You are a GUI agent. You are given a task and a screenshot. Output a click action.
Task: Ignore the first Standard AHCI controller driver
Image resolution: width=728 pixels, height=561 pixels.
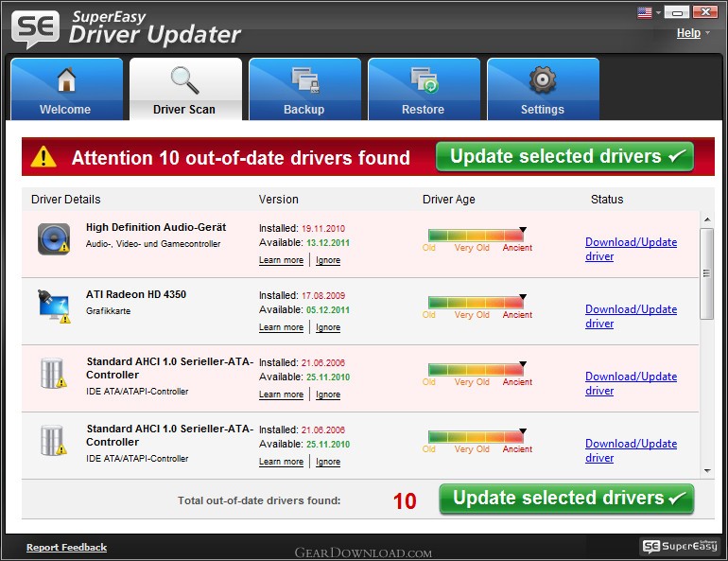coord(328,394)
